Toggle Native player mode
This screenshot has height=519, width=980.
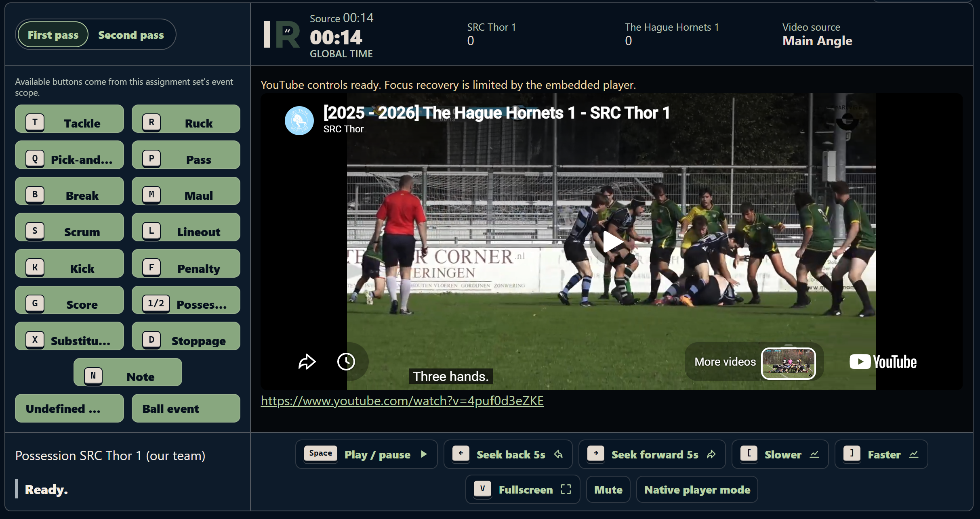point(697,490)
